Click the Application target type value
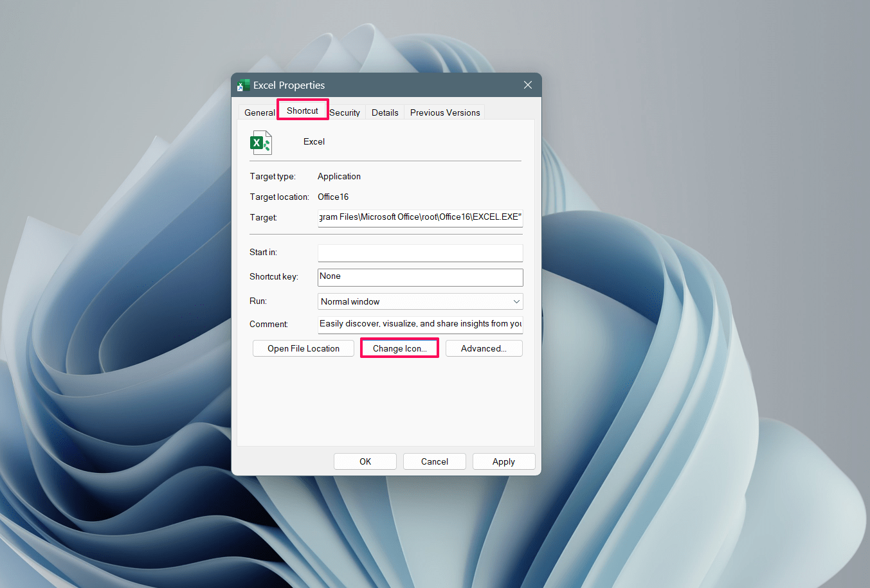Image resolution: width=870 pixels, height=588 pixels. pos(339,176)
